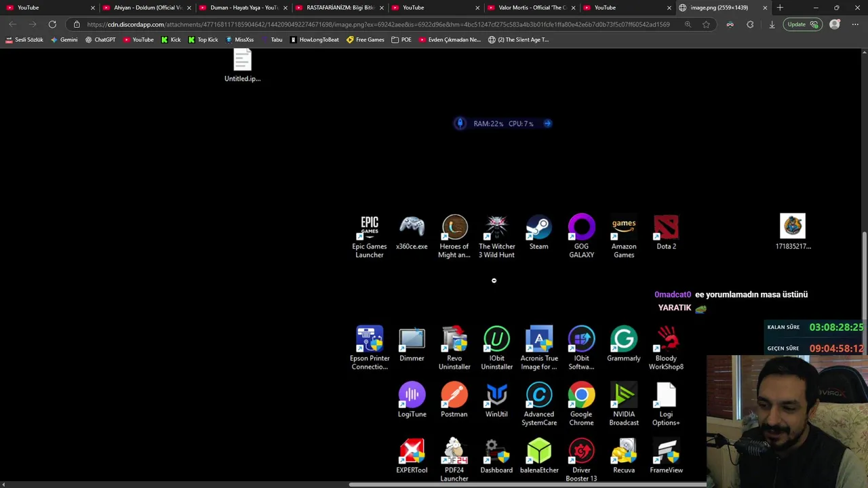Click the zoom magnifier in address bar
The image size is (868, 488).
pos(688,24)
